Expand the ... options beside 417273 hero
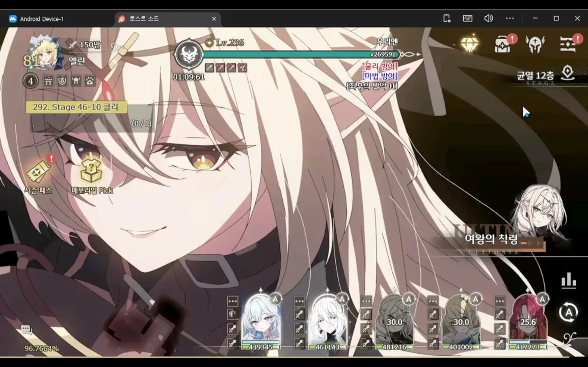 click(499, 301)
